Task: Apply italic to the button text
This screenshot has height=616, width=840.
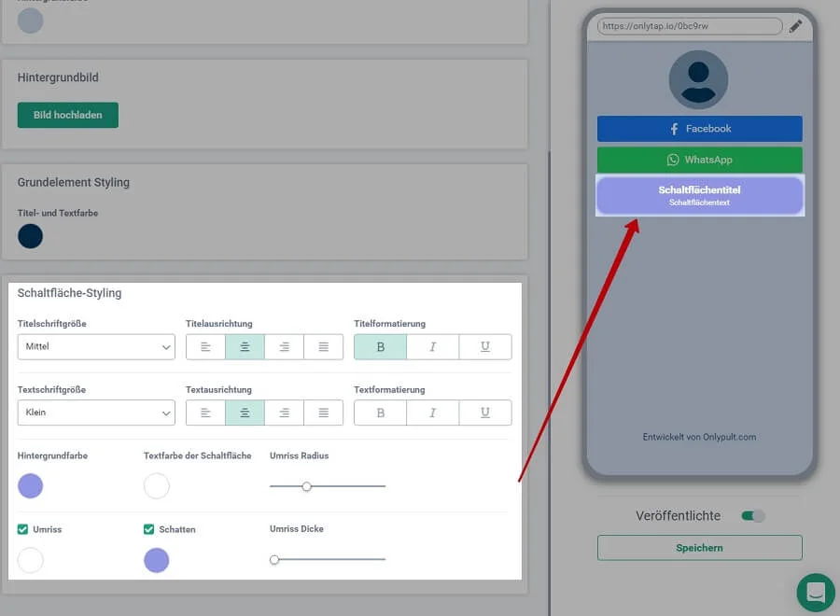Action: click(433, 413)
